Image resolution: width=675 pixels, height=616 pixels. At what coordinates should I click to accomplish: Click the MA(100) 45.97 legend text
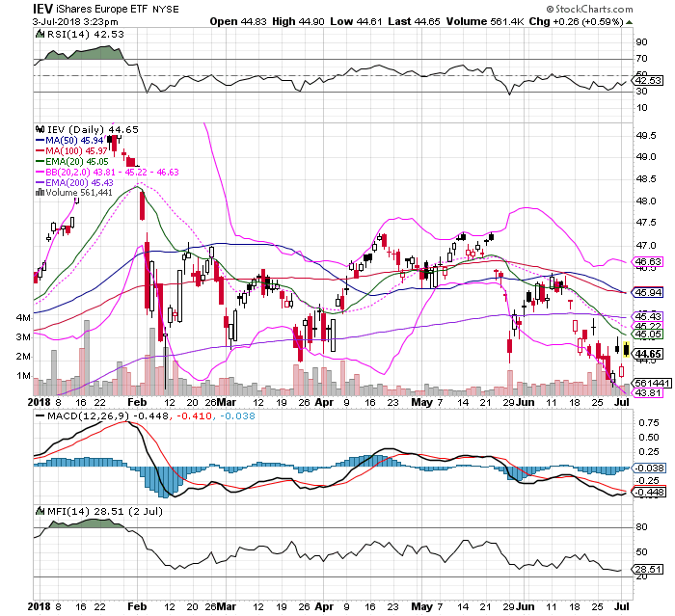coord(76,151)
